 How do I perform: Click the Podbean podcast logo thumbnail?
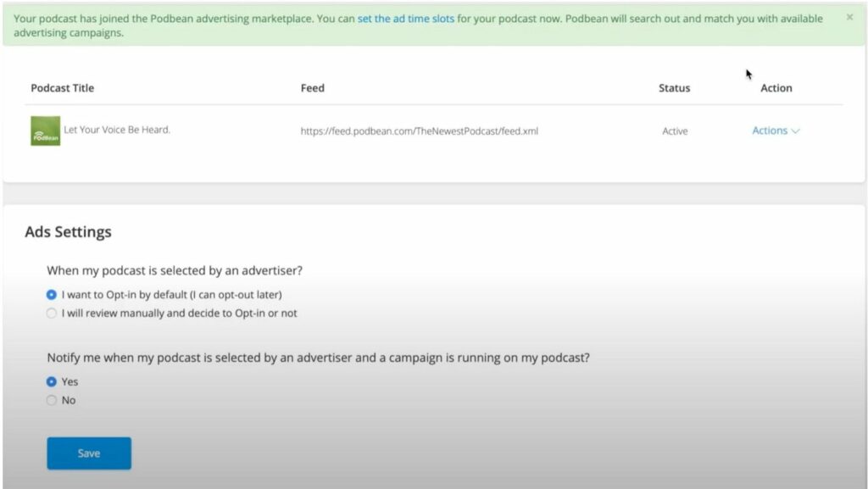(46, 131)
